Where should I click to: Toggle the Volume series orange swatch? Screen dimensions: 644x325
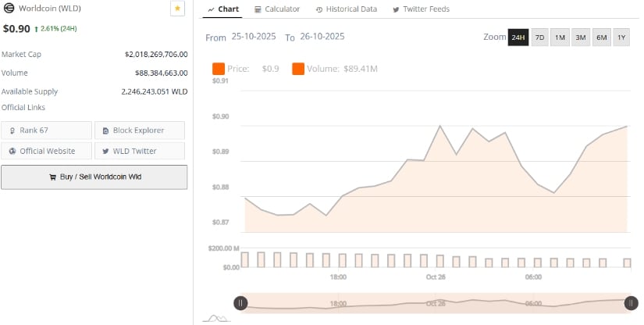pyautogui.click(x=298, y=69)
